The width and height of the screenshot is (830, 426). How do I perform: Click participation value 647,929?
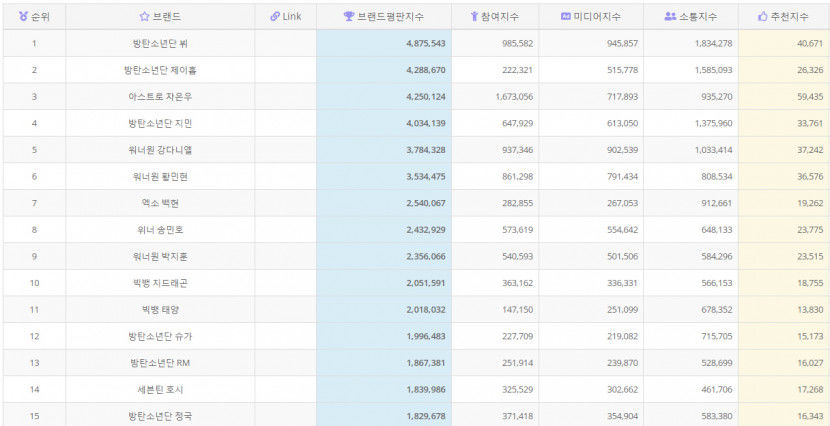point(518,123)
